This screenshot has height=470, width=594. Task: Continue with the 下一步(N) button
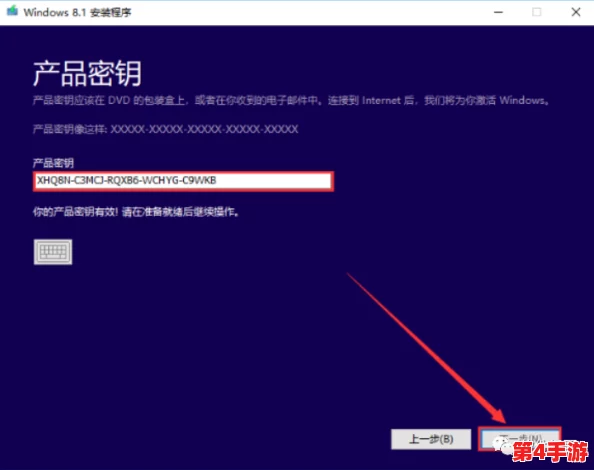[519, 439]
